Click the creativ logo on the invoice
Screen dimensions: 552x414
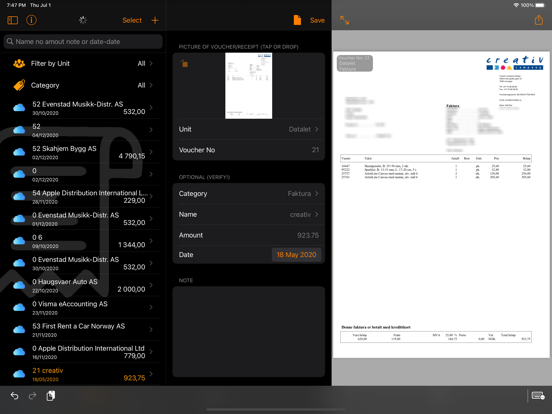pyautogui.click(x=515, y=63)
